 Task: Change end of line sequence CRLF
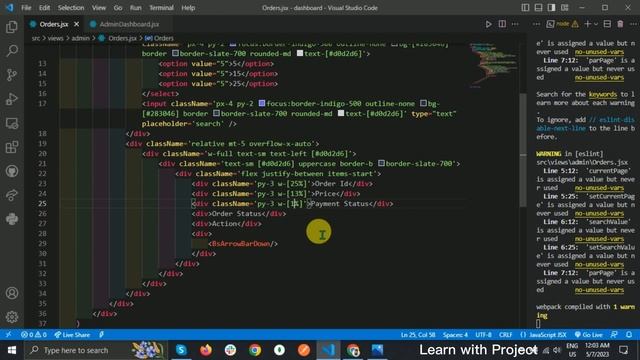(x=505, y=335)
